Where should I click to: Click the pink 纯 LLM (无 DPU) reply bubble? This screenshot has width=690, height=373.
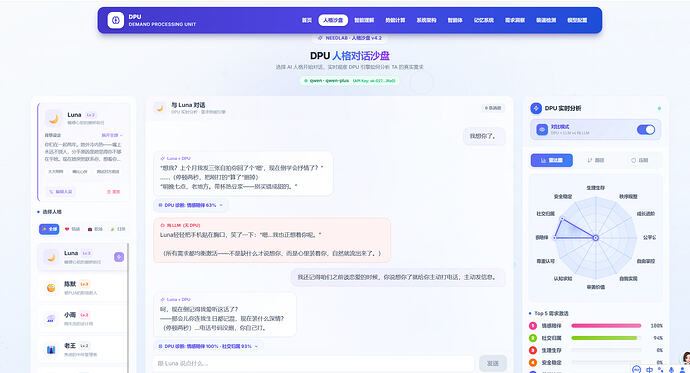tap(272, 240)
